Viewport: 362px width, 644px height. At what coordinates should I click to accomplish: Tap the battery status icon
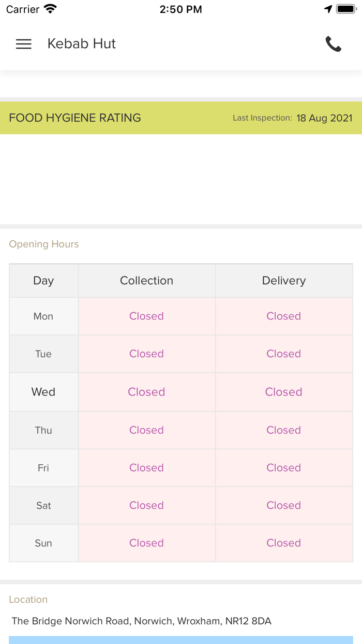coord(346,9)
